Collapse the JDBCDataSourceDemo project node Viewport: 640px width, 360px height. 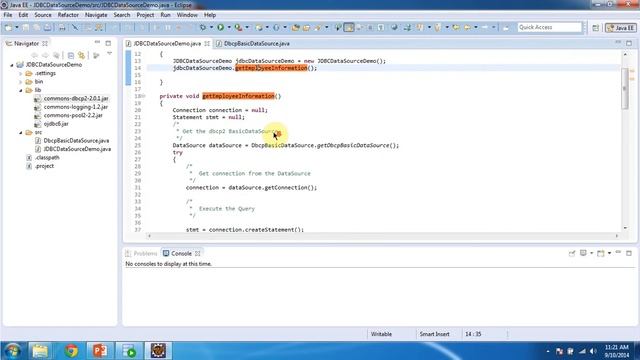(12, 65)
